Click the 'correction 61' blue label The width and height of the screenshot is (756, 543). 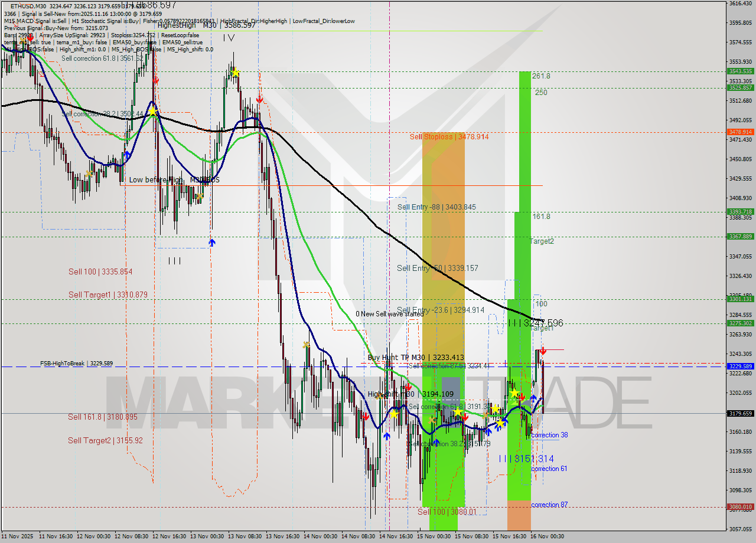[549, 469]
